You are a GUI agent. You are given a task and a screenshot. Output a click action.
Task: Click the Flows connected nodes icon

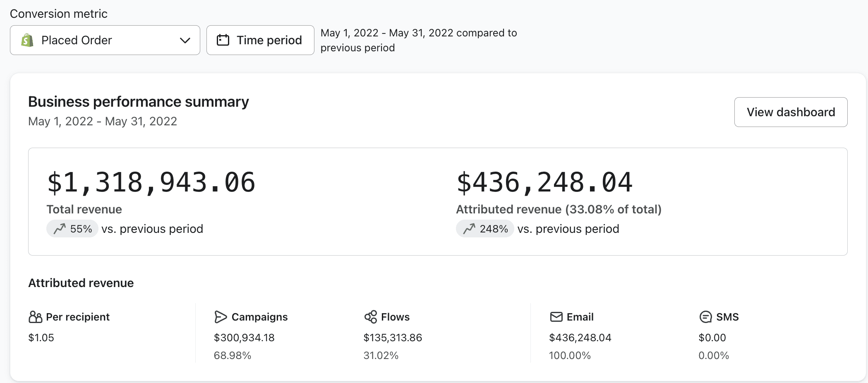(371, 317)
